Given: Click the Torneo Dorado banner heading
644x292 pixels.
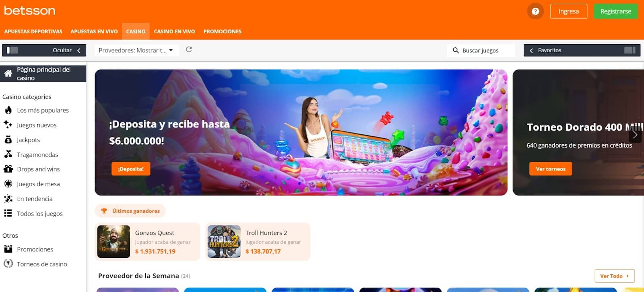Looking at the screenshot, I should 585,127.
